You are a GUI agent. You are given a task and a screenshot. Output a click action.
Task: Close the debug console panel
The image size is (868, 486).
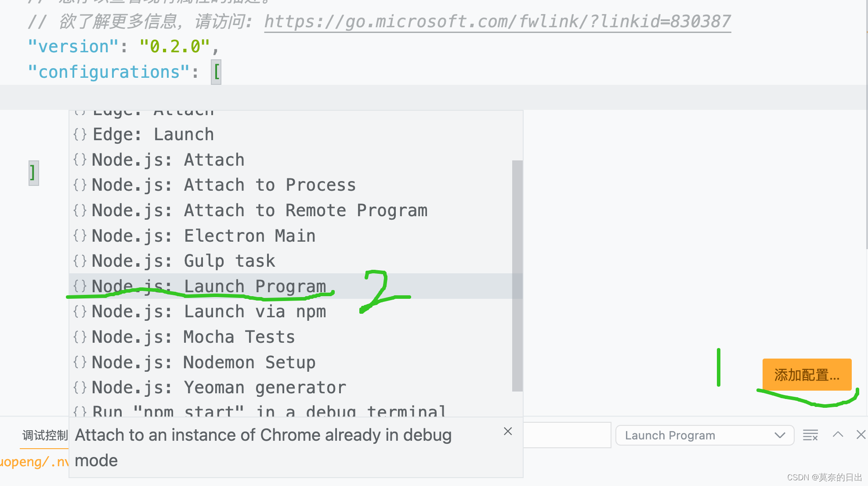click(861, 435)
